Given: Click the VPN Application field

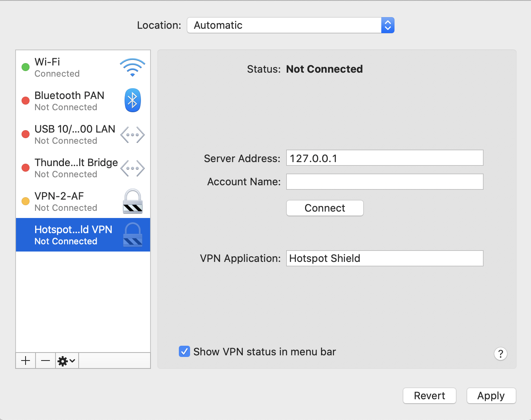Looking at the screenshot, I should 385,258.
